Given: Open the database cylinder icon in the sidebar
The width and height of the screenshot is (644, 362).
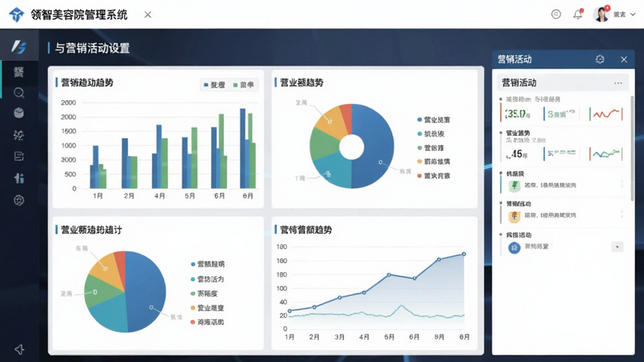Looking at the screenshot, I should pos(19,113).
